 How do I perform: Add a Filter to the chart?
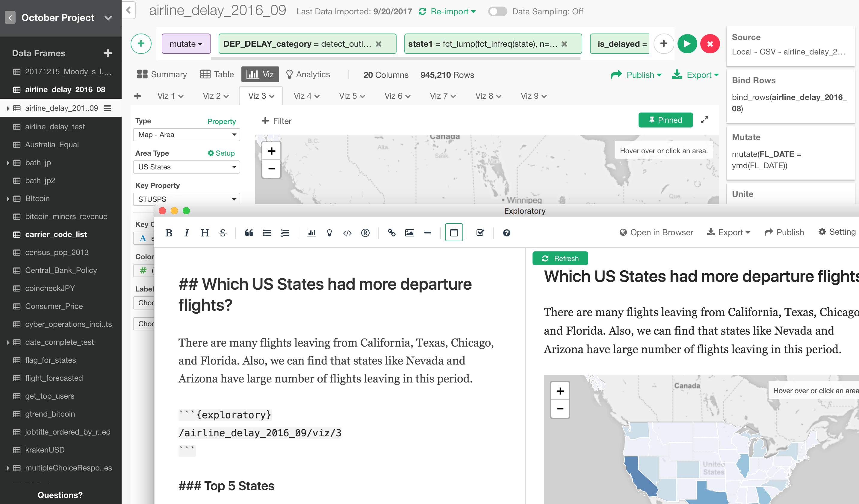tap(276, 121)
